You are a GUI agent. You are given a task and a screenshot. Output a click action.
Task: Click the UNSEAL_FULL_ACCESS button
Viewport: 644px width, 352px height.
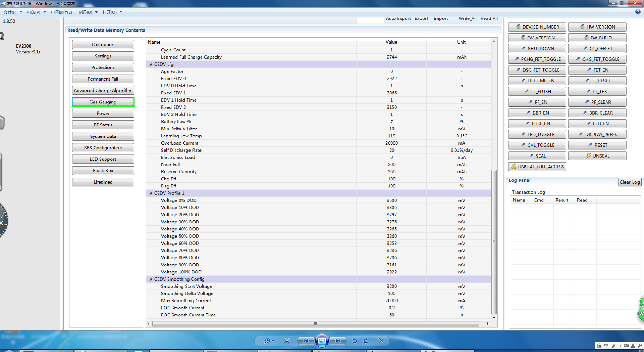coord(537,167)
